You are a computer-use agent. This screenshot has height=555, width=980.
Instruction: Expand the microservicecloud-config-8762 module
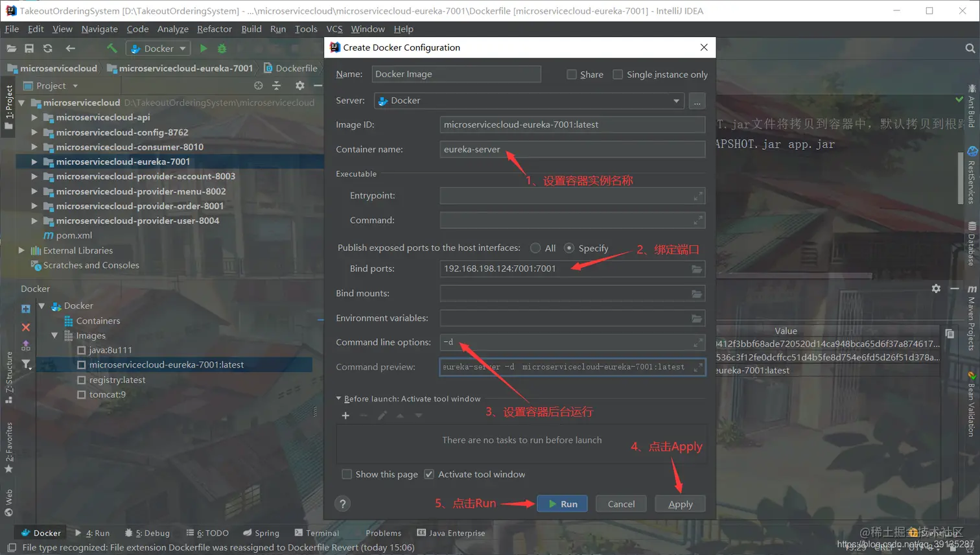click(34, 132)
